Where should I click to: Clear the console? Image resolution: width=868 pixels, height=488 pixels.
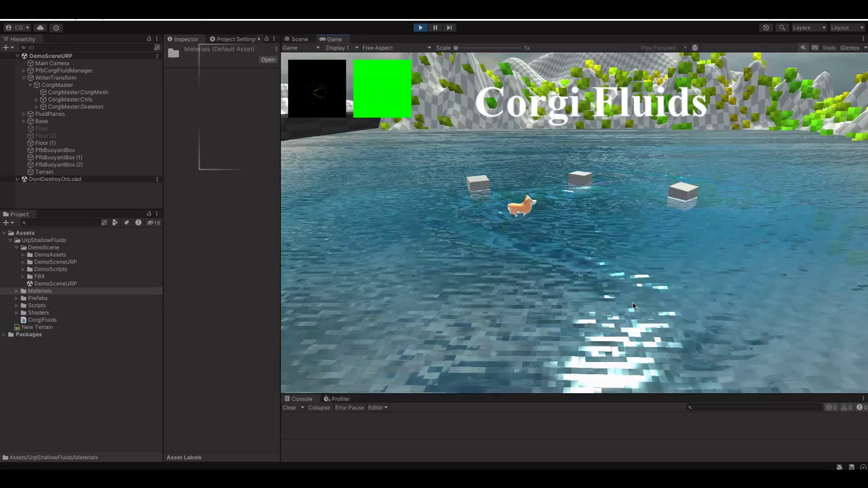pos(290,407)
